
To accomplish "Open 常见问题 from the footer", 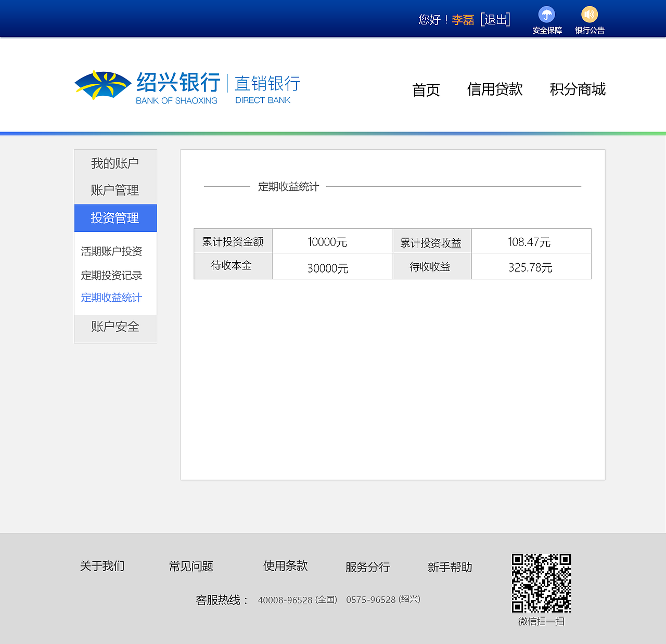I will (x=191, y=566).
